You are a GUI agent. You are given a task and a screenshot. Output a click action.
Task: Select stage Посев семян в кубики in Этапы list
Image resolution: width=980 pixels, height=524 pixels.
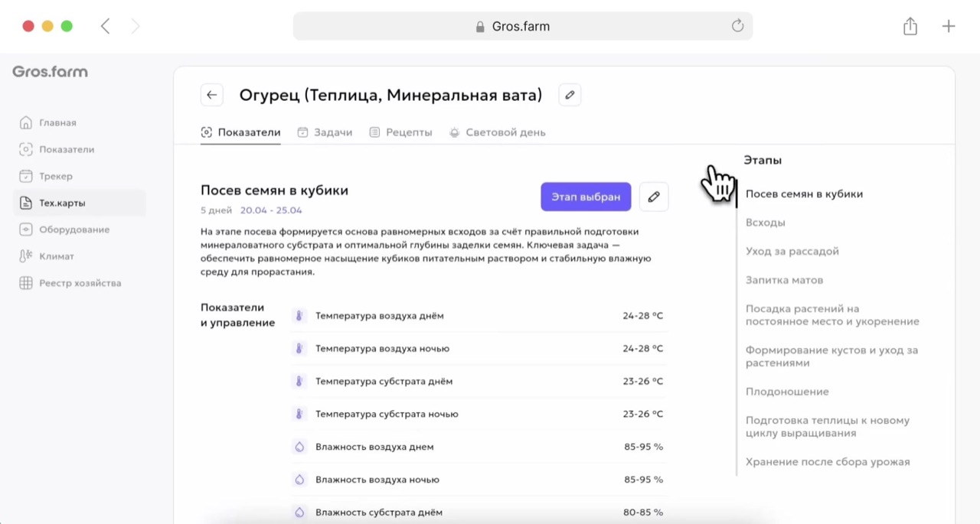click(x=804, y=194)
